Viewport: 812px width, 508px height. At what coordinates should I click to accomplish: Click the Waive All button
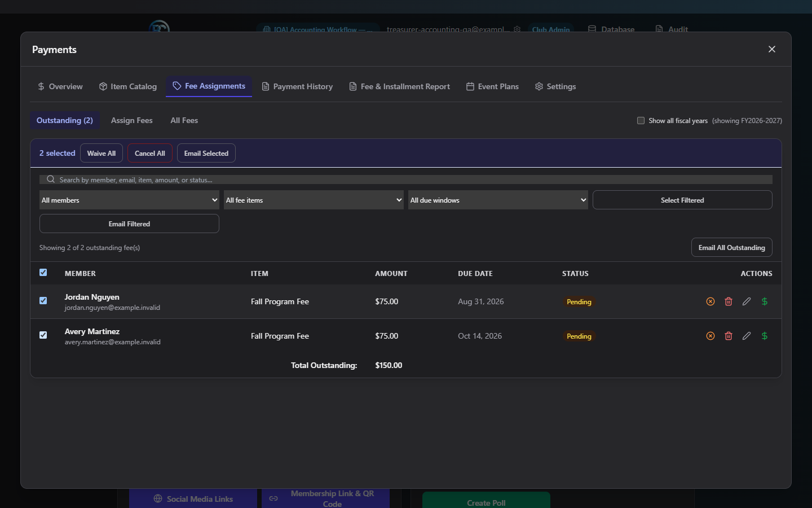coord(101,153)
